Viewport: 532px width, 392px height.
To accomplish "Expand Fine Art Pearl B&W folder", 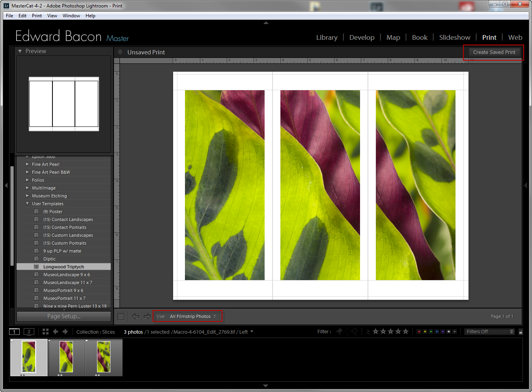I will coord(27,172).
